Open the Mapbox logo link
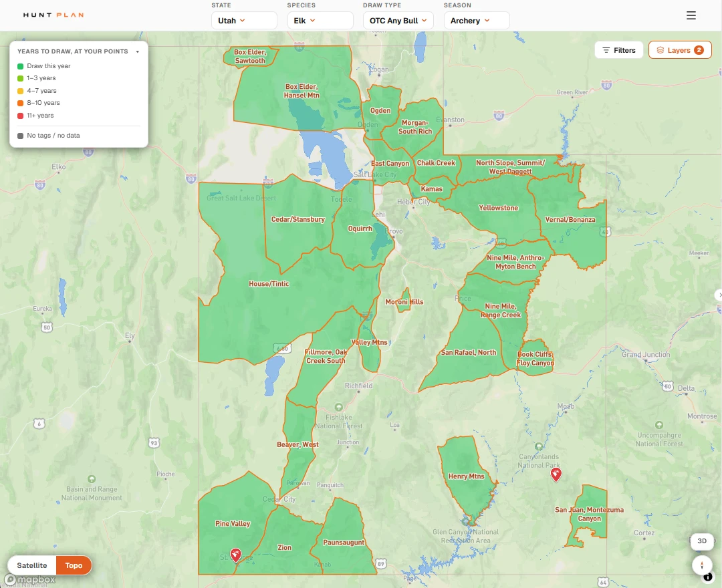722x588 pixels. coord(30,579)
